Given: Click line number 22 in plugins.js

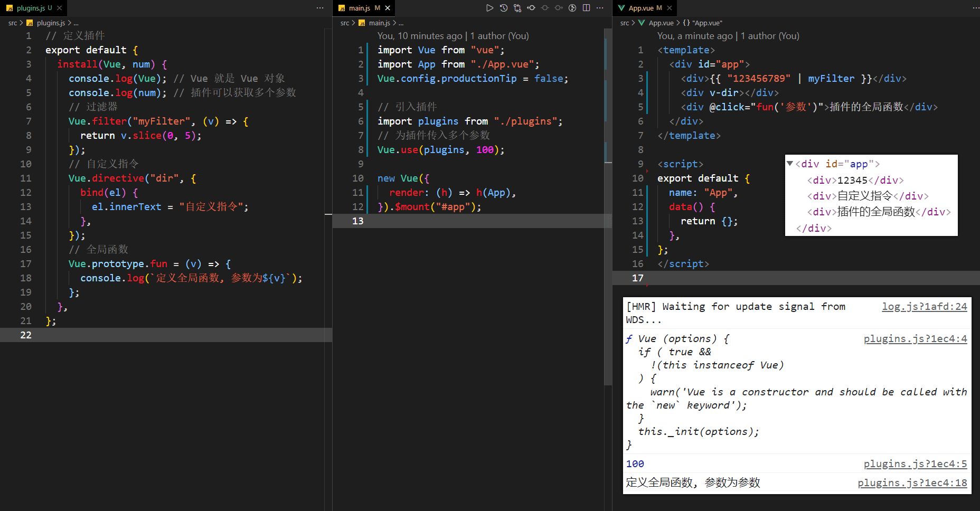Looking at the screenshot, I should click(x=26, y=335).
